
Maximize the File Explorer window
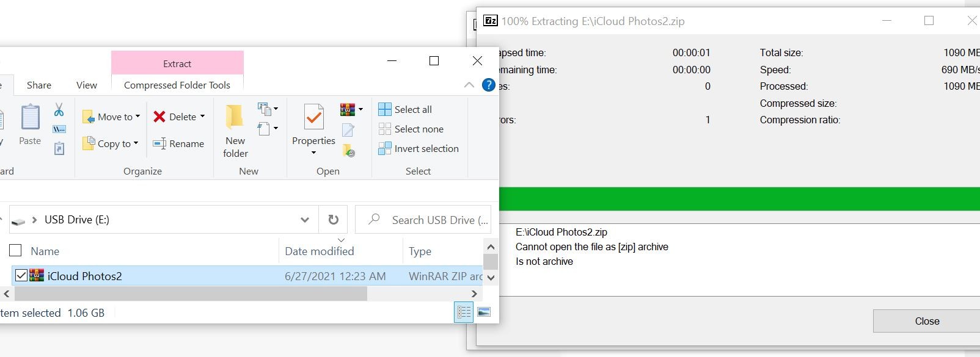[434, 60]
